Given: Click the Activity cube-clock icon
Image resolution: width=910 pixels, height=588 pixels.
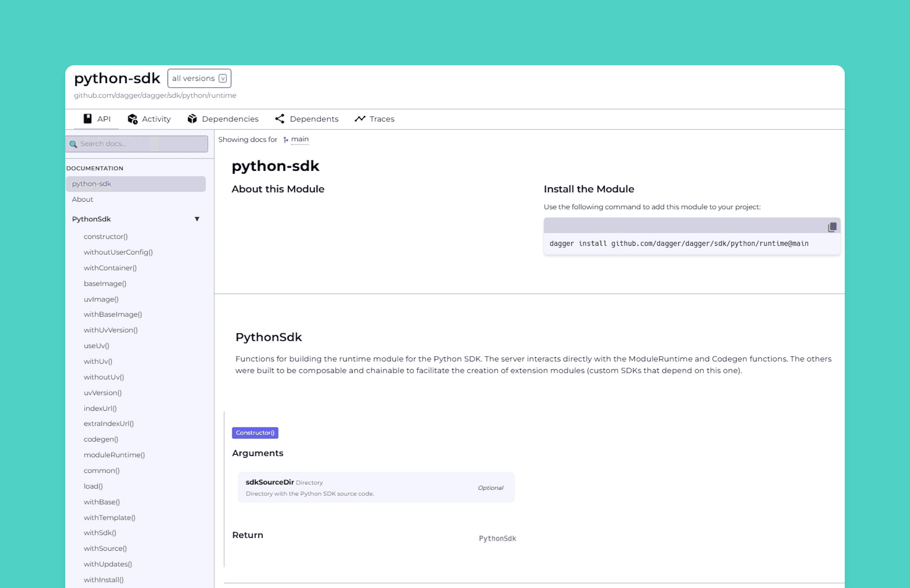Looking at the screenshot, I should coord(133,119).
